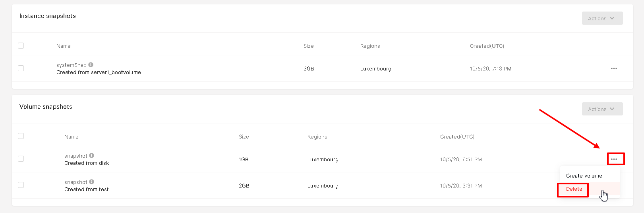Select the checkbox for the snapshot created from test
Image resolution: width=644 pixels, height=213 pixels.
pos(21,185)
